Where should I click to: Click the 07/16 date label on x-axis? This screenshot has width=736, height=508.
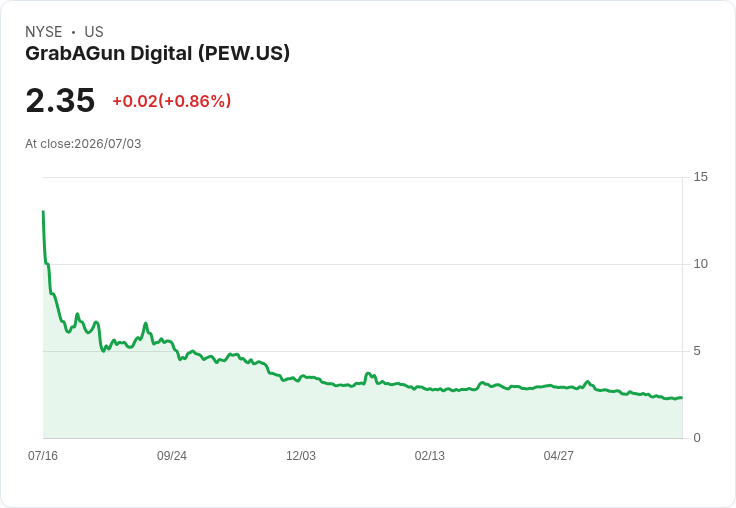point(43,455)
